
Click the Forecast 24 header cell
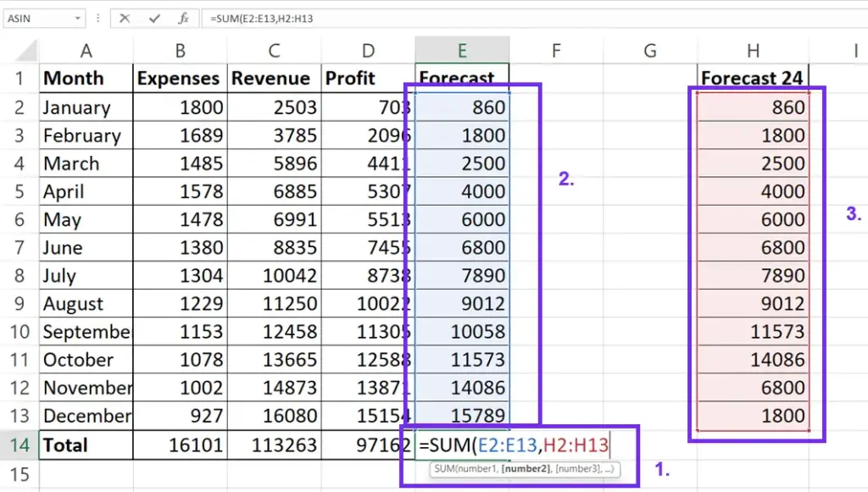click(753, 78)
